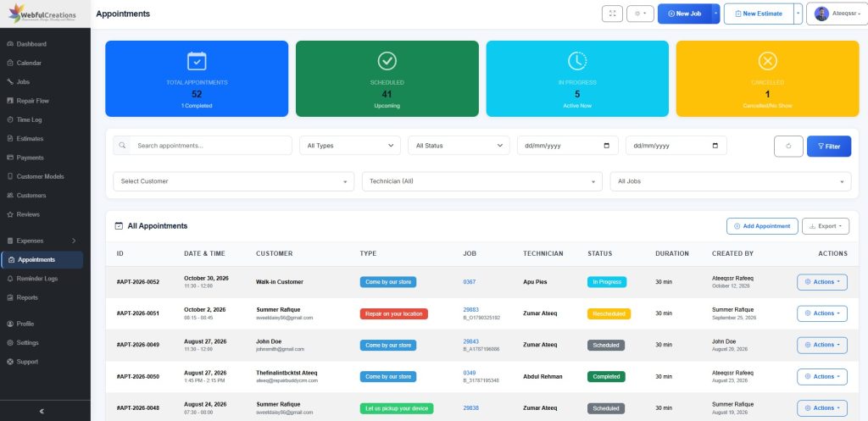Click the New Job button
Image resolution: width=868 pixels, height=421 pixels.
[684, 14]
